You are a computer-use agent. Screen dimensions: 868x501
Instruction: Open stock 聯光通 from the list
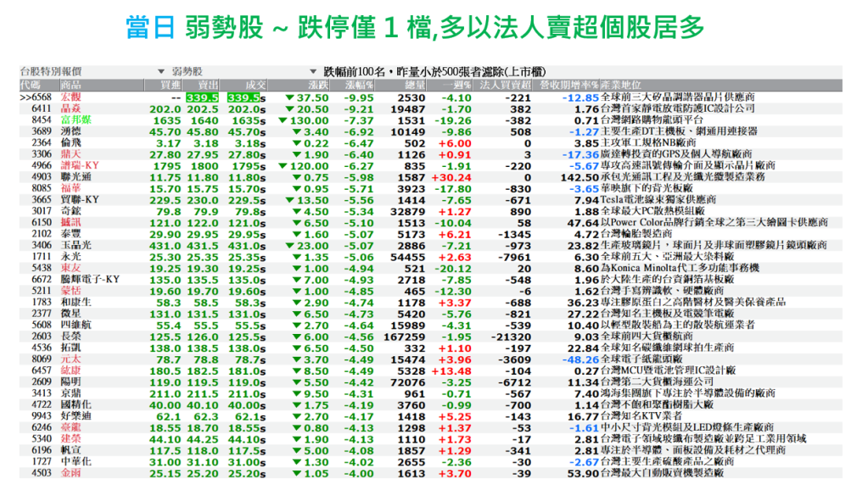[76, 177]
